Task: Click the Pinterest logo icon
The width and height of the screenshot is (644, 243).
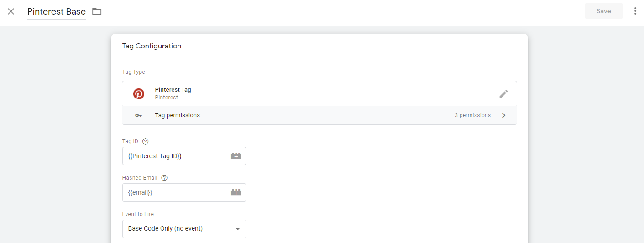Action: tap(139, 94)
